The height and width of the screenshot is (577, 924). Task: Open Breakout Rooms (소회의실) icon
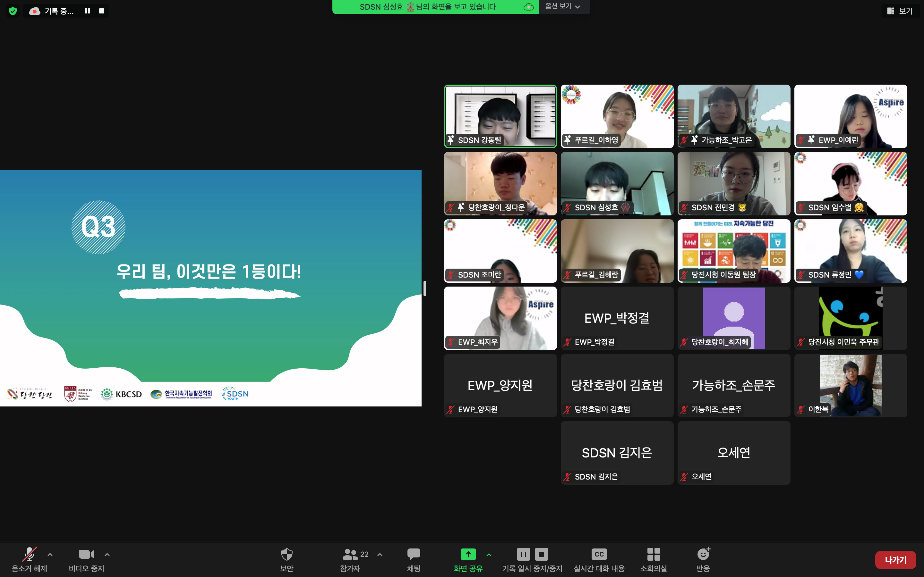[653, 554]
